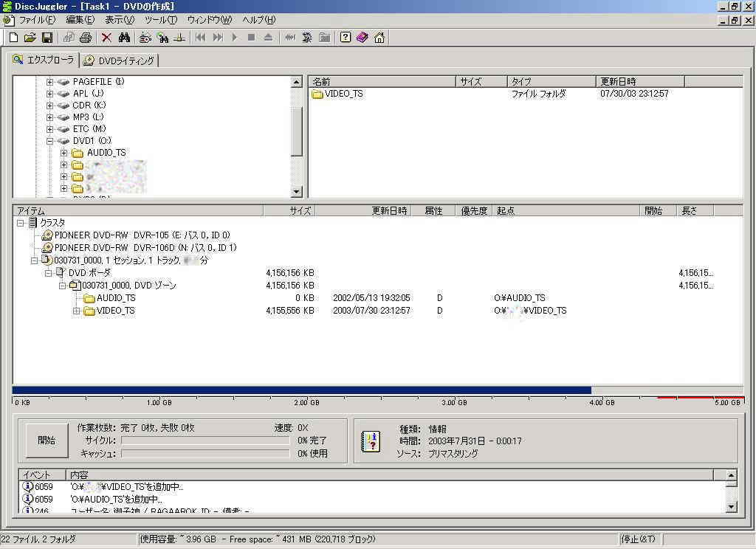
Task: Open the 編集(E) menu
Action: [80, 20]
